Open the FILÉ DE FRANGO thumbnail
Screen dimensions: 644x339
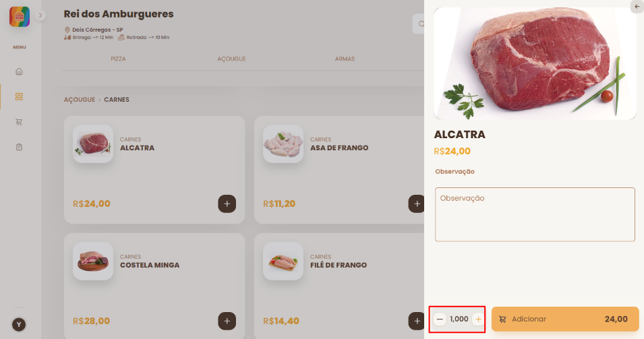tap(283, 261)
